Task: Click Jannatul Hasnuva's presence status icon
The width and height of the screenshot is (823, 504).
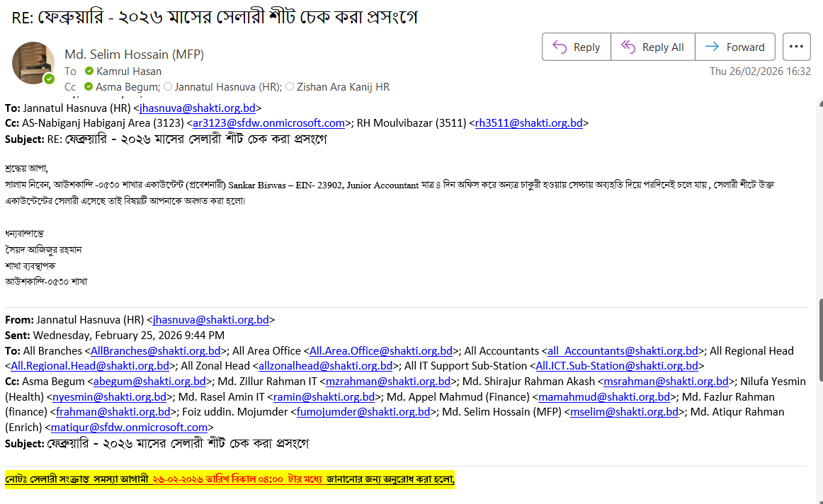Action: [168, 87]
